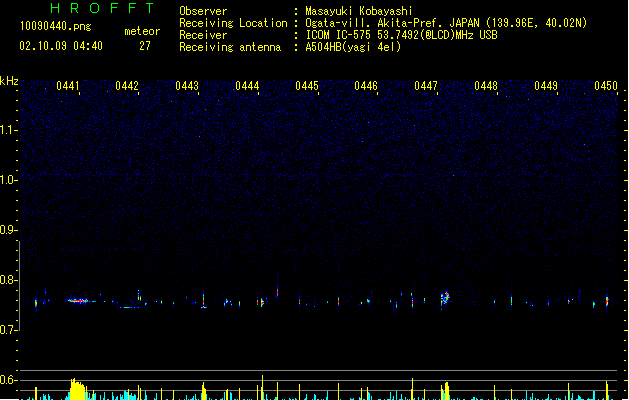629x400 pixels.
Task: Click the 0449 time marker
Action: 546,86
